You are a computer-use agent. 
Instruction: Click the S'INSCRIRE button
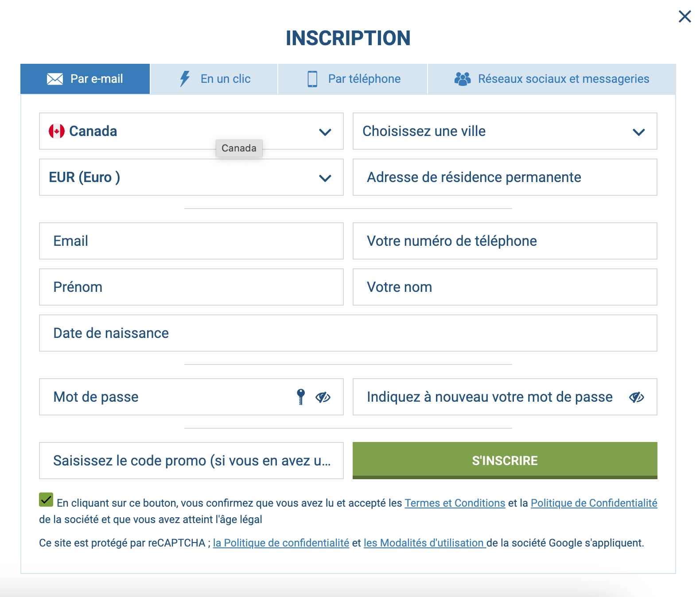point(505,461)
